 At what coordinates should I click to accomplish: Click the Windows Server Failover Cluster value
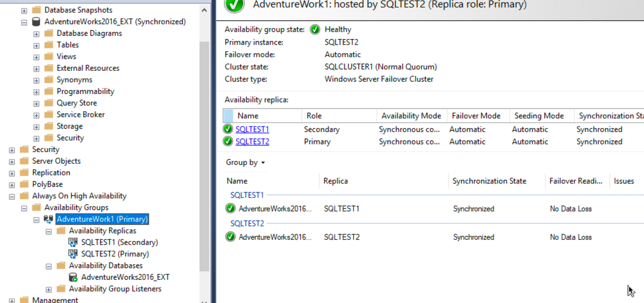[x=379, y=79]
